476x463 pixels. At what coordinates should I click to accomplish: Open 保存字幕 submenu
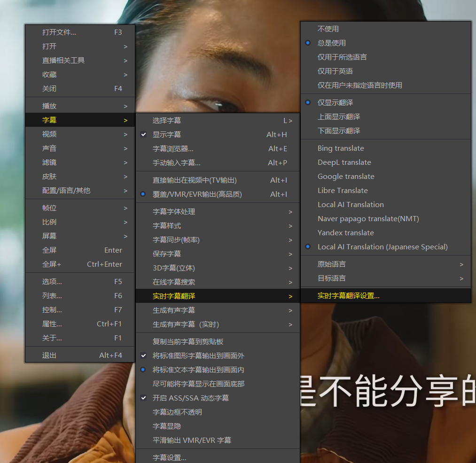218,254
